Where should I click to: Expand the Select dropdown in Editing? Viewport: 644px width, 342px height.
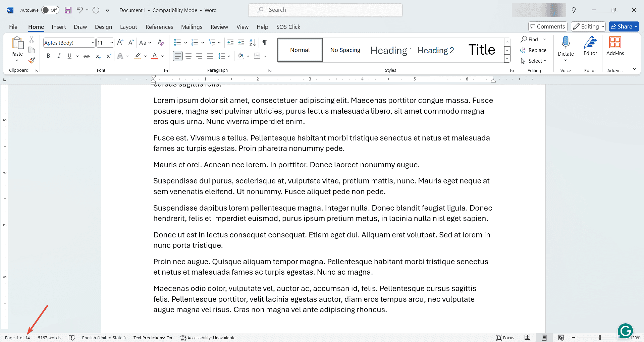533,61
